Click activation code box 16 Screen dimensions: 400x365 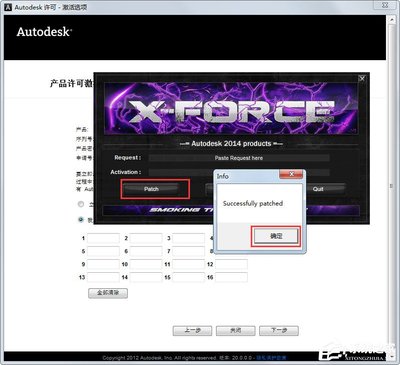click(x=231, y=277)
